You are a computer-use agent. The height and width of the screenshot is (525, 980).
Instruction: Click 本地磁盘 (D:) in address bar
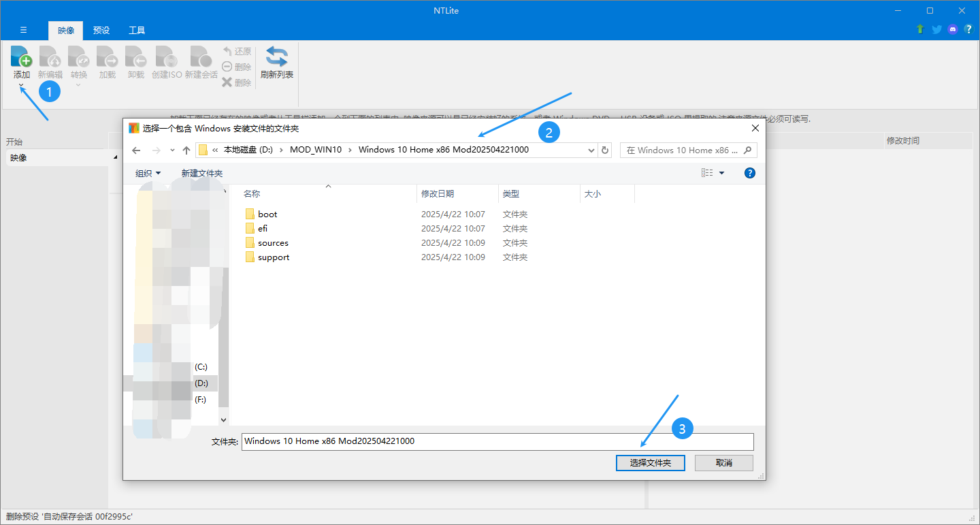(x=248, y=150)
